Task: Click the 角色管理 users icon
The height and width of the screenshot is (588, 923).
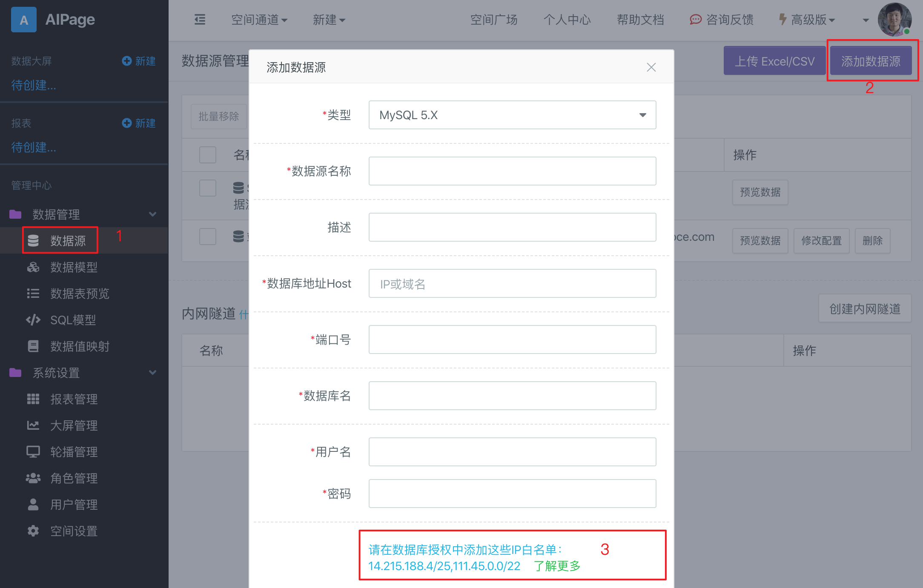Action: tap(33, 478)
